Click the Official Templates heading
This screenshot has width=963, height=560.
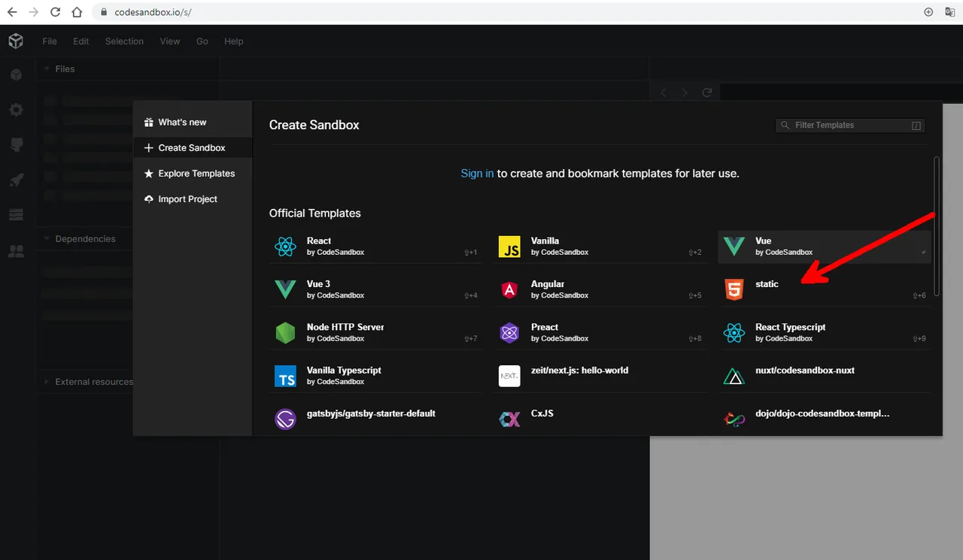(x=315, y=213)
